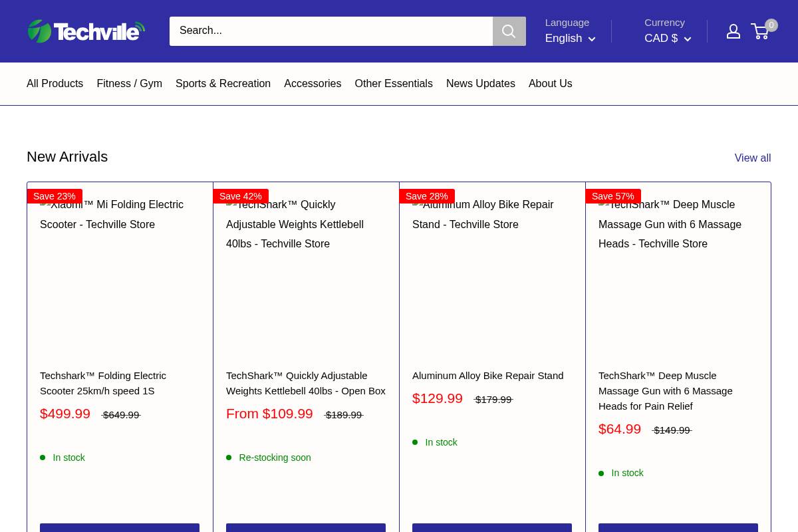
Task: Open the Fitness / Gym menu
Action: pos(129,83)
